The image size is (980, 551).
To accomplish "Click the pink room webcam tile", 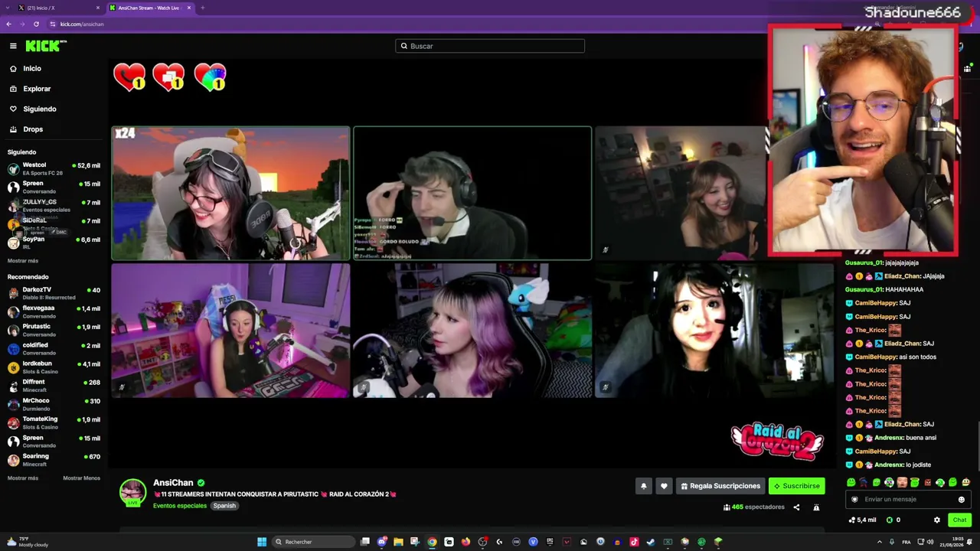I will pos(230,331).
